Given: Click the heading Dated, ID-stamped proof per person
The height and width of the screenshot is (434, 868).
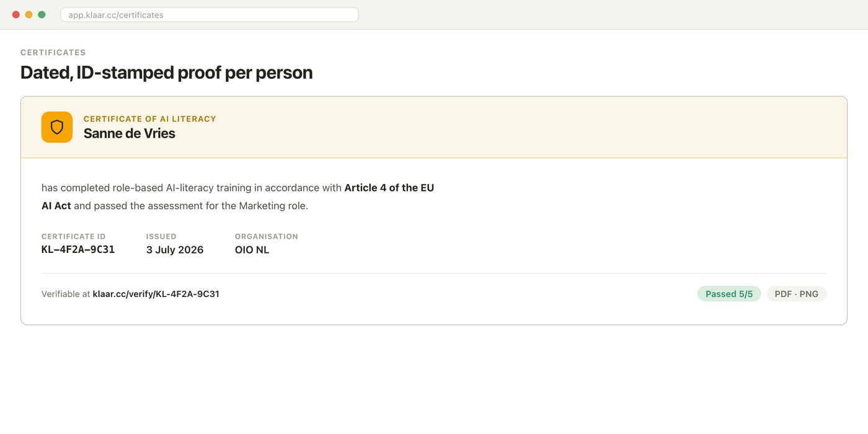Looking at the screenshot, I should click(167, 73).
